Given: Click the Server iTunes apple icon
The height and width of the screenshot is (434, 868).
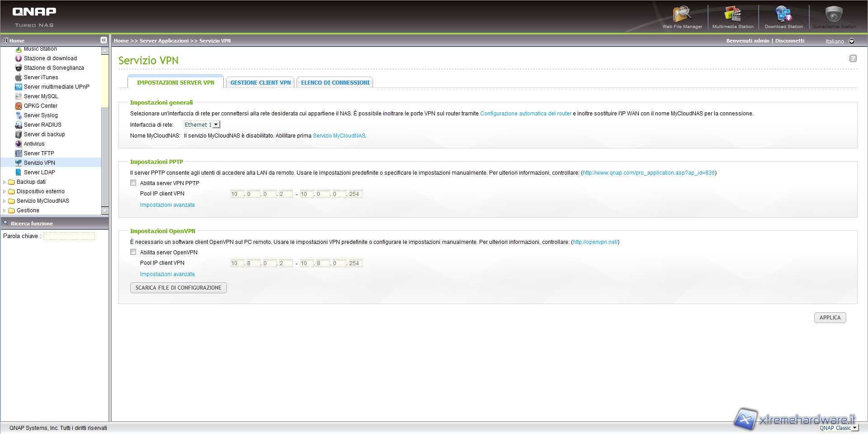Looking at the screenshot, I should (x=19, y=77).
